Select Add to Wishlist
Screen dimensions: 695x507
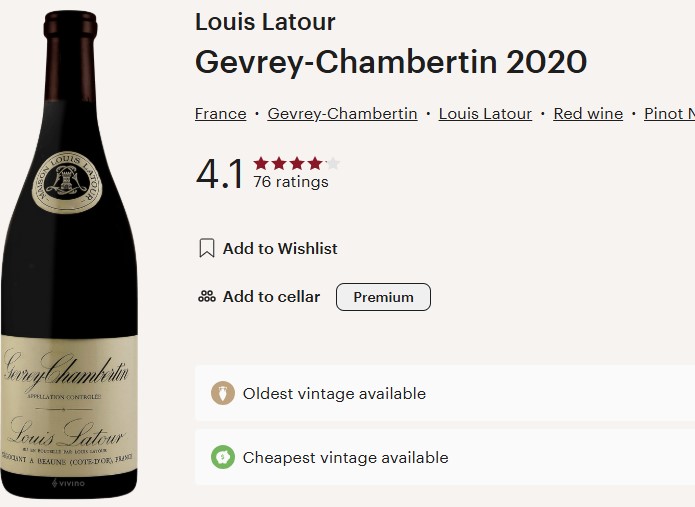point(280,248)
